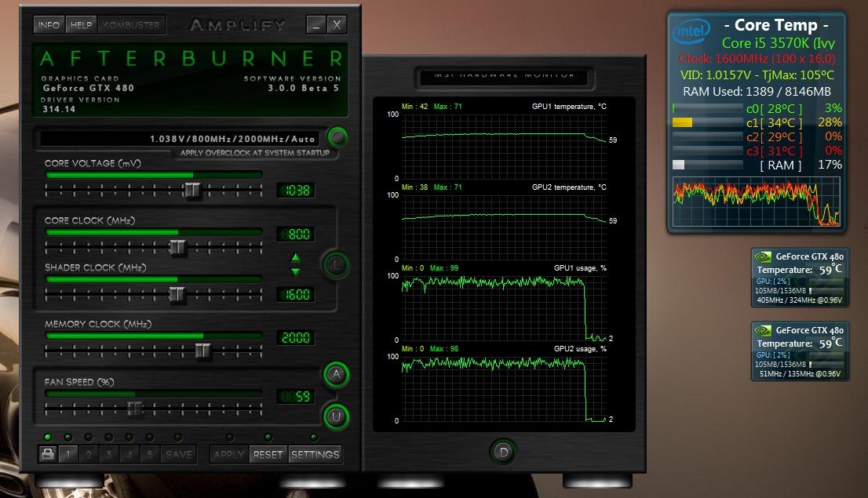Image resolution: width=868 pixels, height=498 pixels.
Task: Click NVIDIA icon with 51MHz/135MHz reading
Action: coord(764,330)
